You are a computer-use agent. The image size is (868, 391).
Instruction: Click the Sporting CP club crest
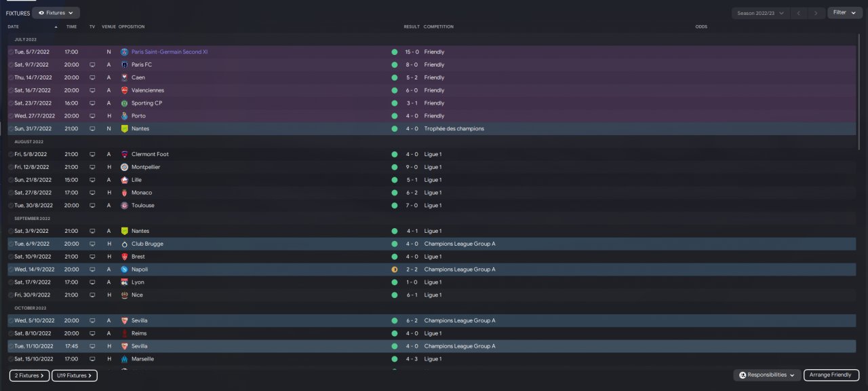(x=124, y=103)
